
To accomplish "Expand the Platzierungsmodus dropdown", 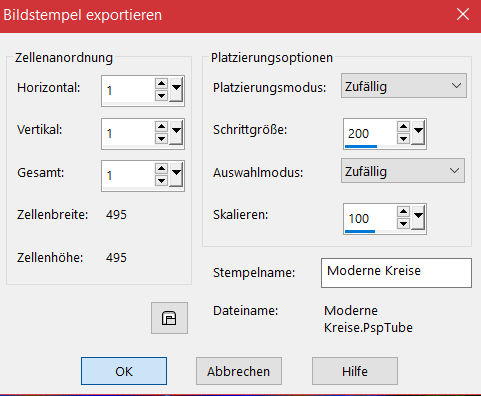I will (403, 86).
